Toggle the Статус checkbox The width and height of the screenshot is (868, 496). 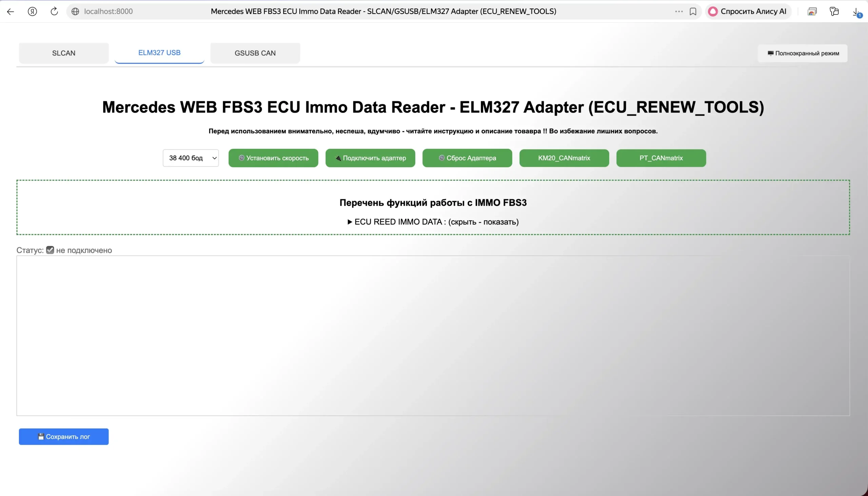50,250
